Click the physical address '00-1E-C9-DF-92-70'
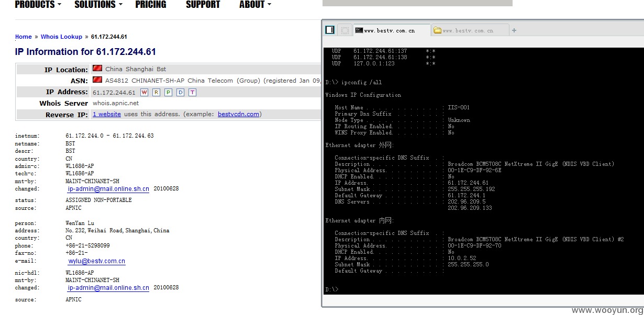The height and width of the screenshot is (315, 644). click(x=474, y=246)
